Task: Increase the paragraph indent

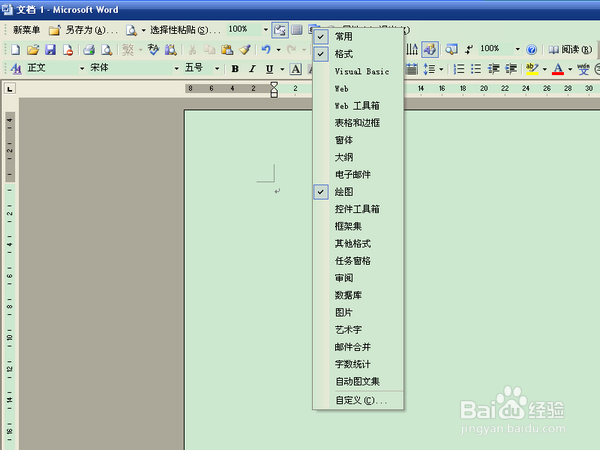Action: click(x=511, y=69)
